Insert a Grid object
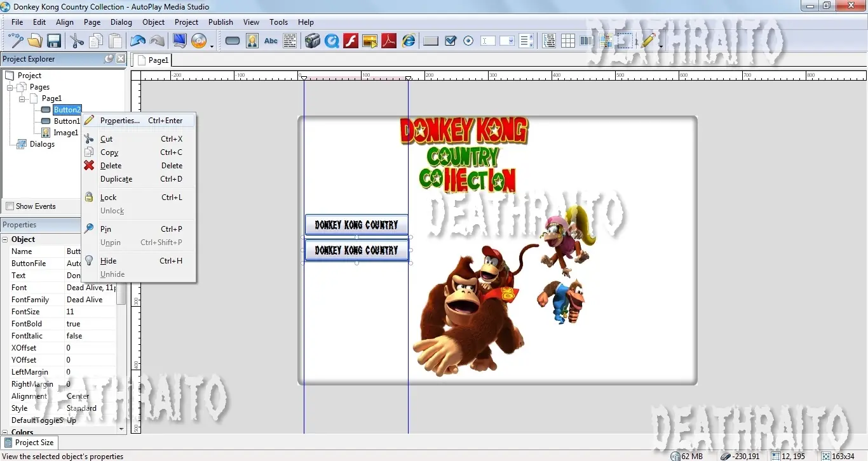This screenshot has height=461, width=868. pos(568,41)
